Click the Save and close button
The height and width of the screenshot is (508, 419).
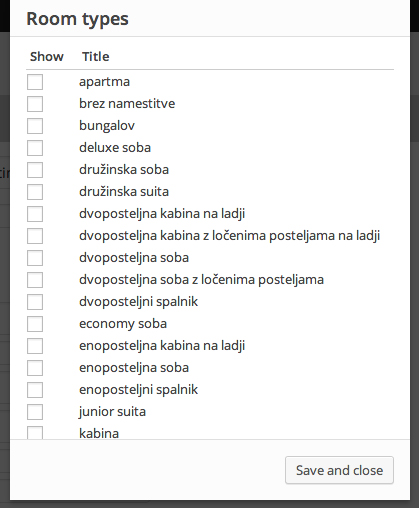(339, 470)
